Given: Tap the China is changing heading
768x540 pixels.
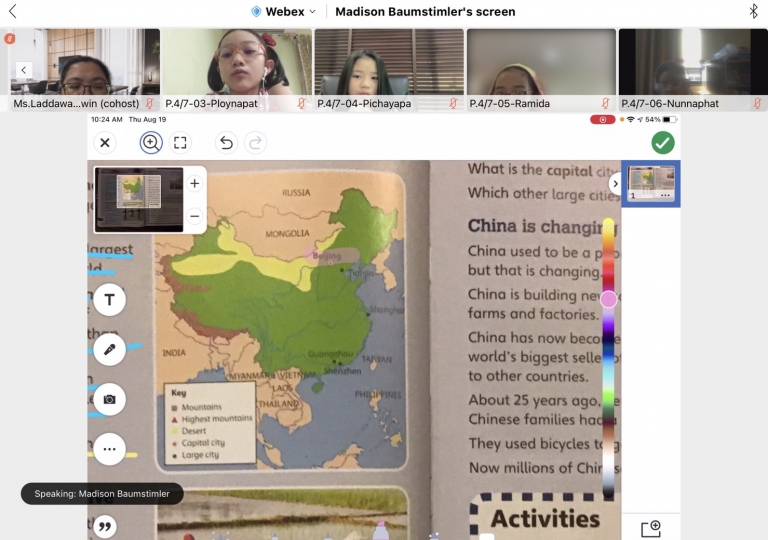Looking at the screenshot, I should point(543,226).
